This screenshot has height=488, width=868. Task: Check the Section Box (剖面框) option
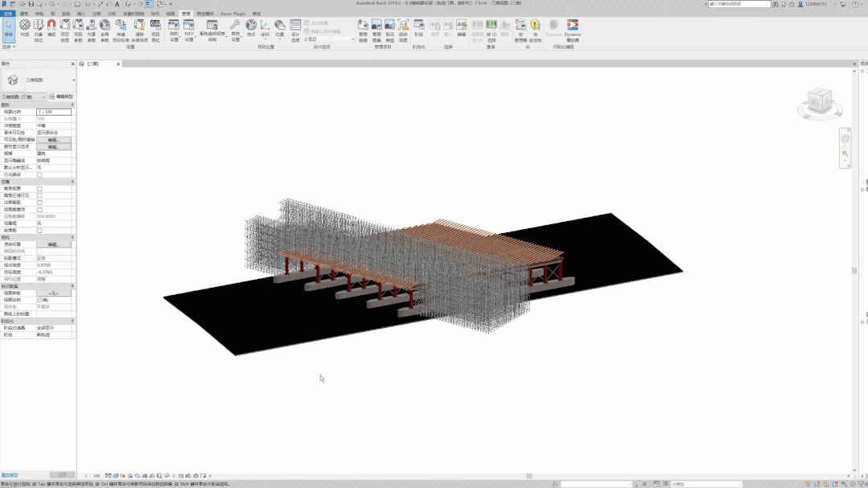coord(39,230)
